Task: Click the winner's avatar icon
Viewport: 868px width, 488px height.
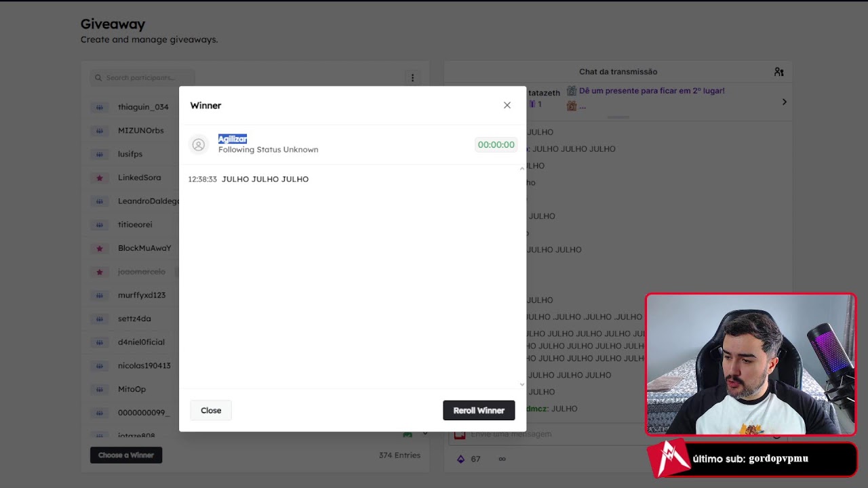Action: [x=199, y=144]
